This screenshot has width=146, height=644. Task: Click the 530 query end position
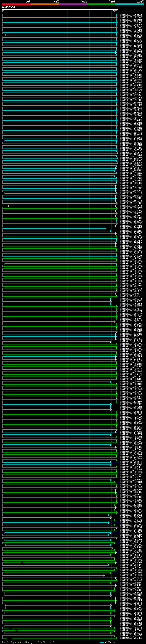pyautogui.click(x=115, y=11)
